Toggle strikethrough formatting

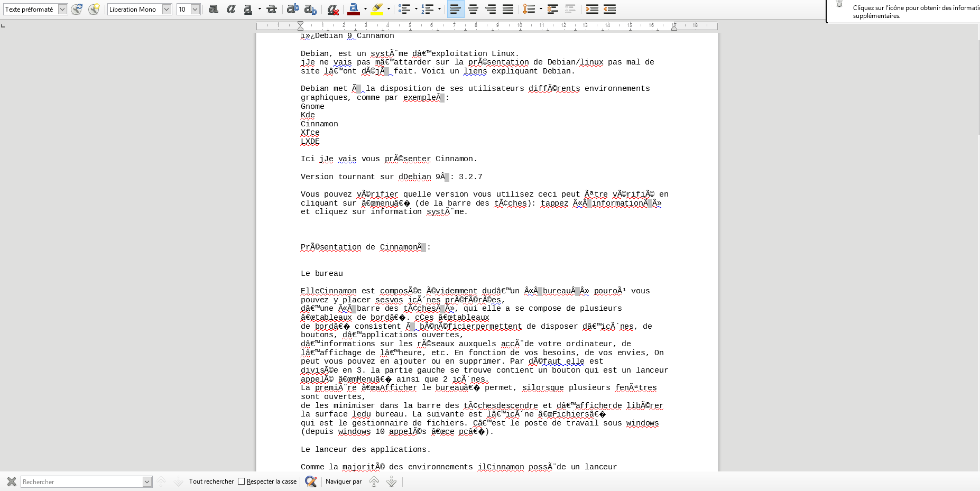click(272, 9)
